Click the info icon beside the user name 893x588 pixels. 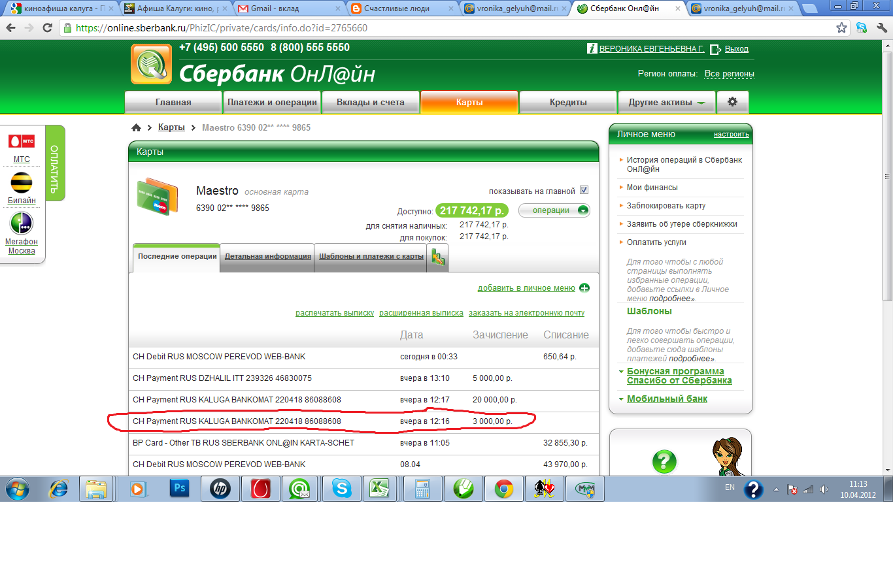coord(592,48)
